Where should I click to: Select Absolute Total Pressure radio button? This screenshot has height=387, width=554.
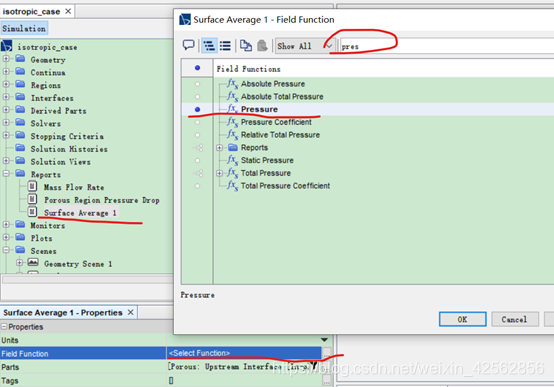(198, 97)
